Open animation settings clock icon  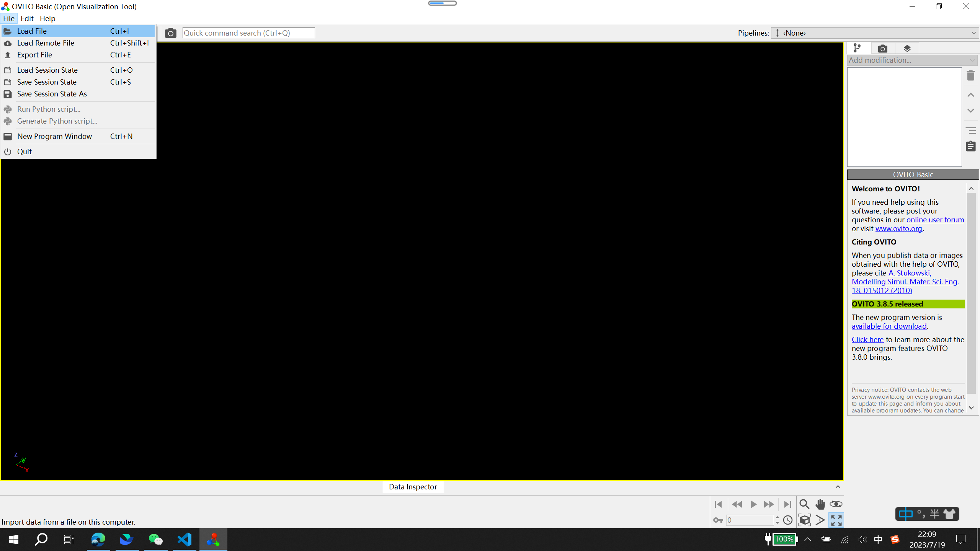tap(788, 520)
